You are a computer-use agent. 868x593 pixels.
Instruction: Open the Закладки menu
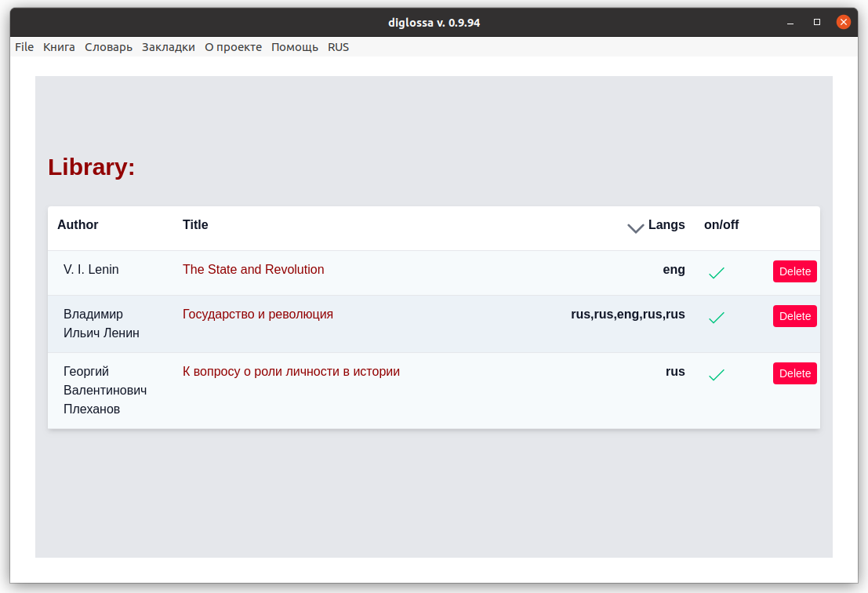pyautogui.click(x=169, y=47)
